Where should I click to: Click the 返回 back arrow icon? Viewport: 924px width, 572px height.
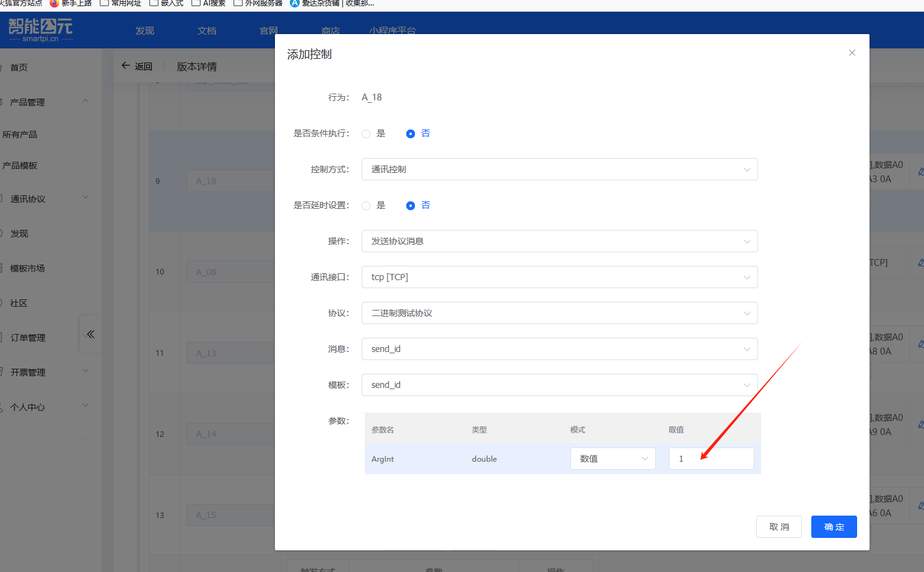click(126, 66)
